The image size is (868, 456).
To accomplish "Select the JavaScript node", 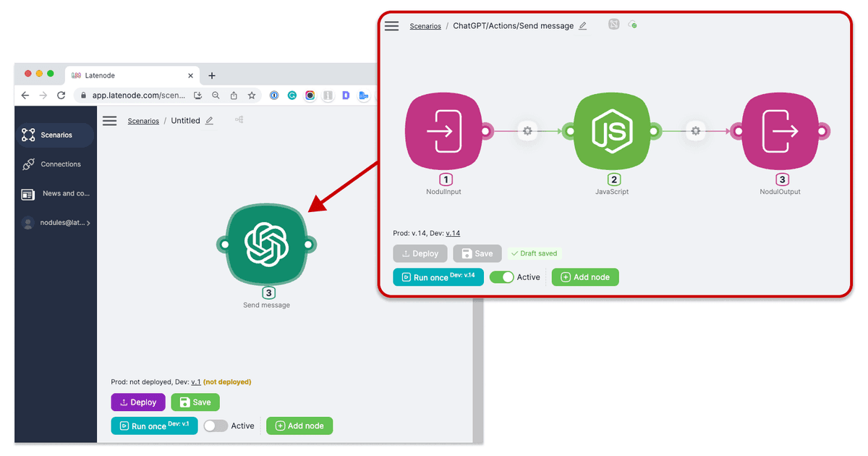I will click(x=611, y=132).
